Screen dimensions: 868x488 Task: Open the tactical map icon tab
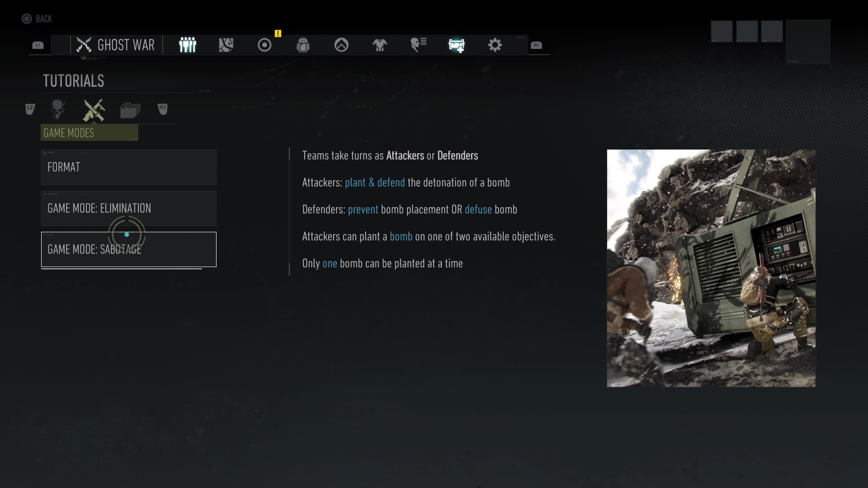(x=226, y=45)
